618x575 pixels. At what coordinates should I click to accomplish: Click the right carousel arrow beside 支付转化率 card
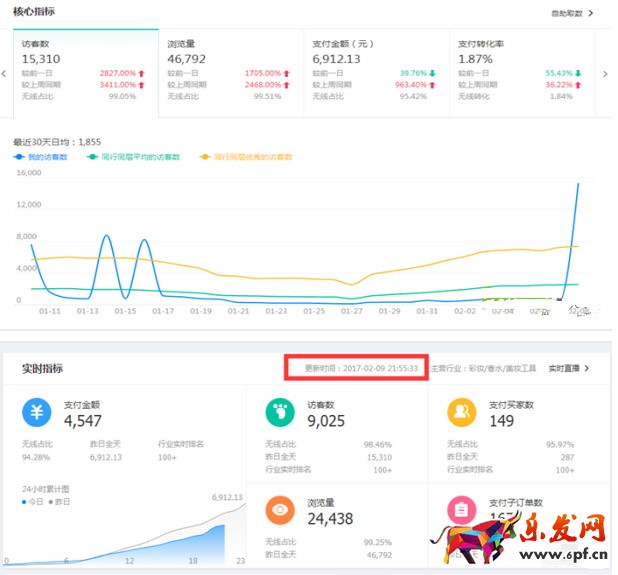tap(607, 72)
